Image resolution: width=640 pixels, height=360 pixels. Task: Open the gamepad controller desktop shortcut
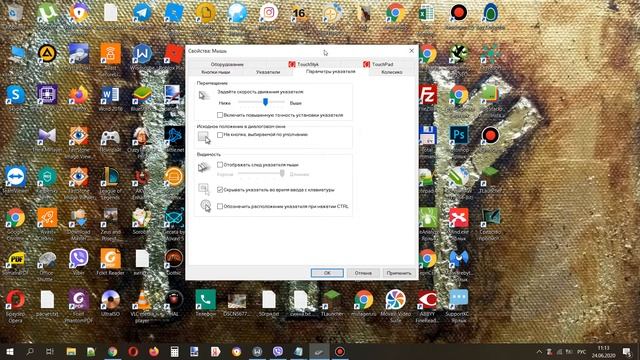[x=110, y=136]
